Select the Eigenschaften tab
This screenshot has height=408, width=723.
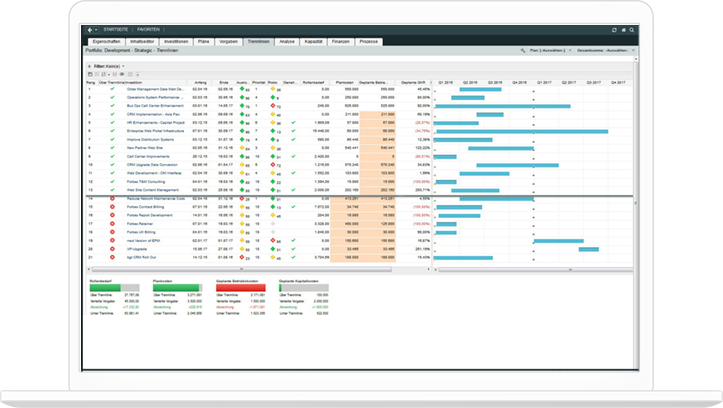point(105,40)
